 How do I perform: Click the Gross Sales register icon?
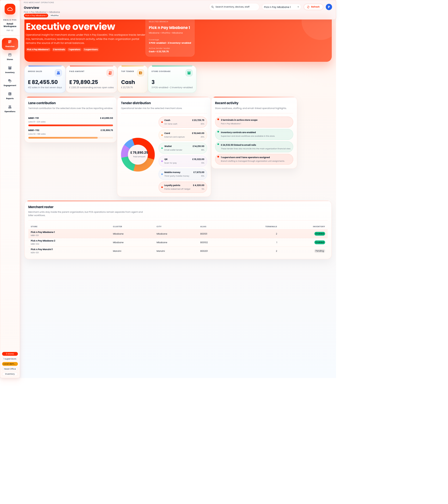[58, 73]
